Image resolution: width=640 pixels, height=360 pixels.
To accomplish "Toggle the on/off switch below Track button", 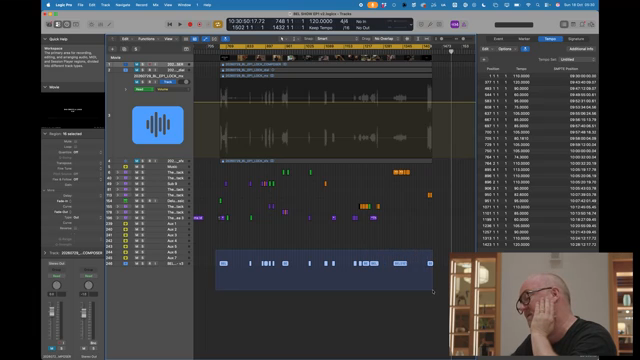I will point(184,82).
